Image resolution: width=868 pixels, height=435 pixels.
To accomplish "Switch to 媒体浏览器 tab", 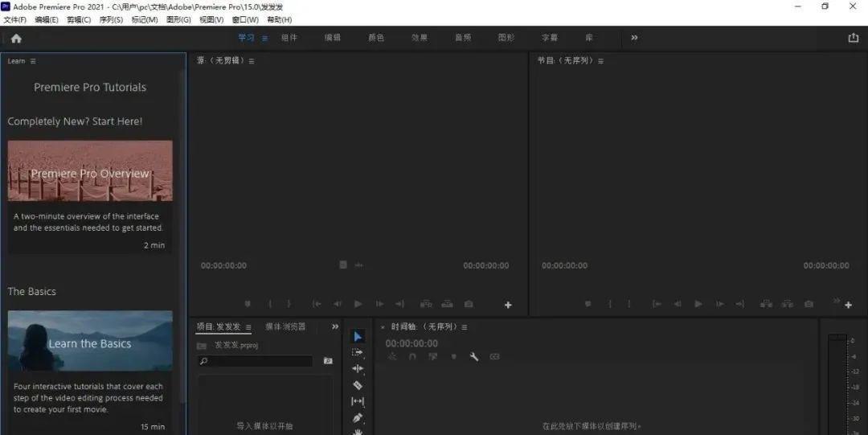I will point(285,326).
